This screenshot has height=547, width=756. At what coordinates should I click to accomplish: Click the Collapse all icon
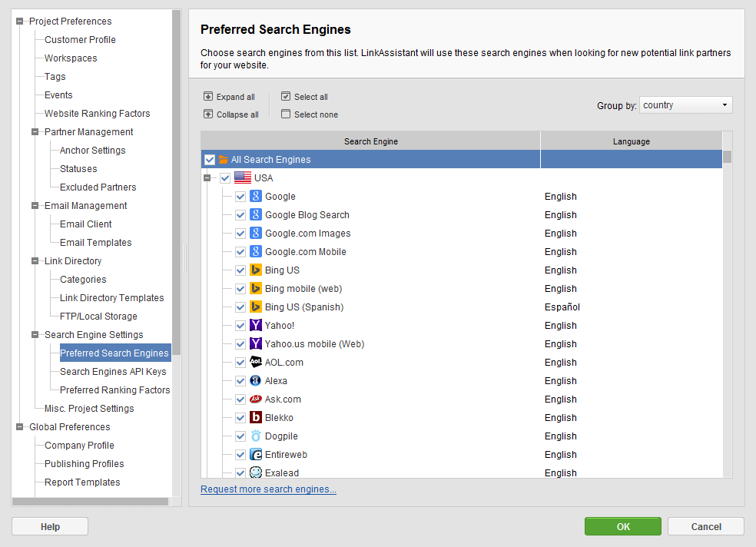207,114
